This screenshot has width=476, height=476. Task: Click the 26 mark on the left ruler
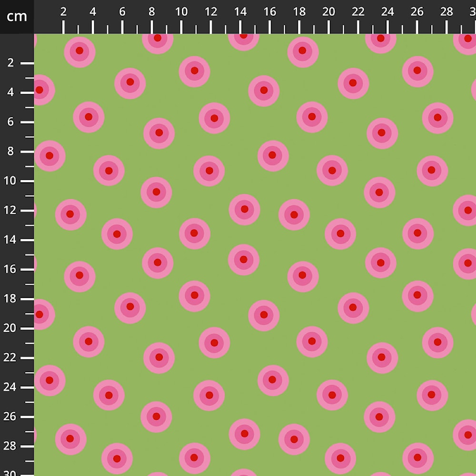pyautogui.click(x=28, y=416)
